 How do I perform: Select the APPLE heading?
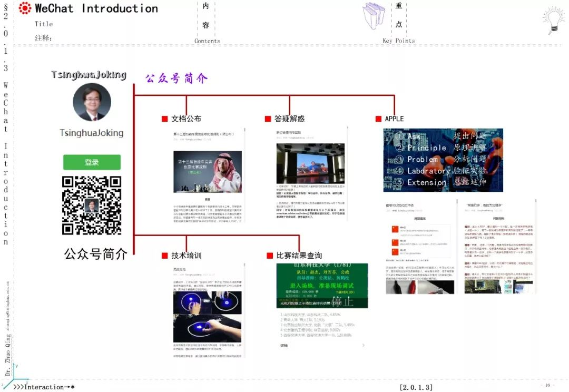(x=395, y=119)
